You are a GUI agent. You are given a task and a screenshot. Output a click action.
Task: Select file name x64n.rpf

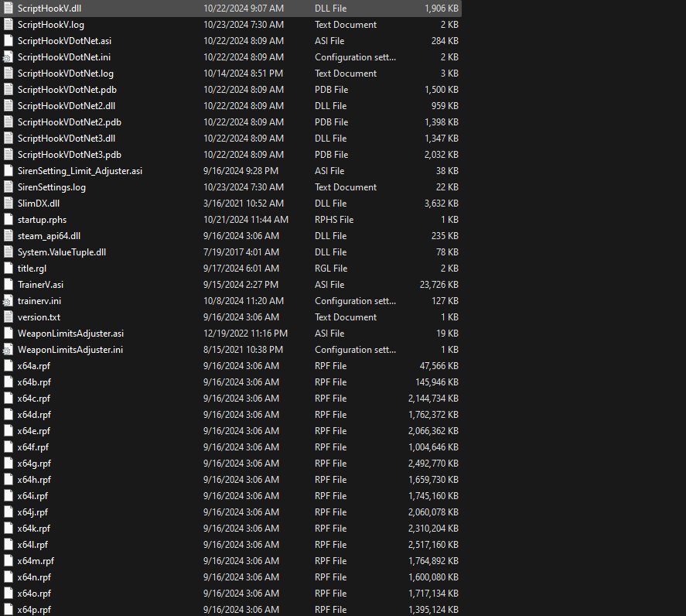coord(34,577)
